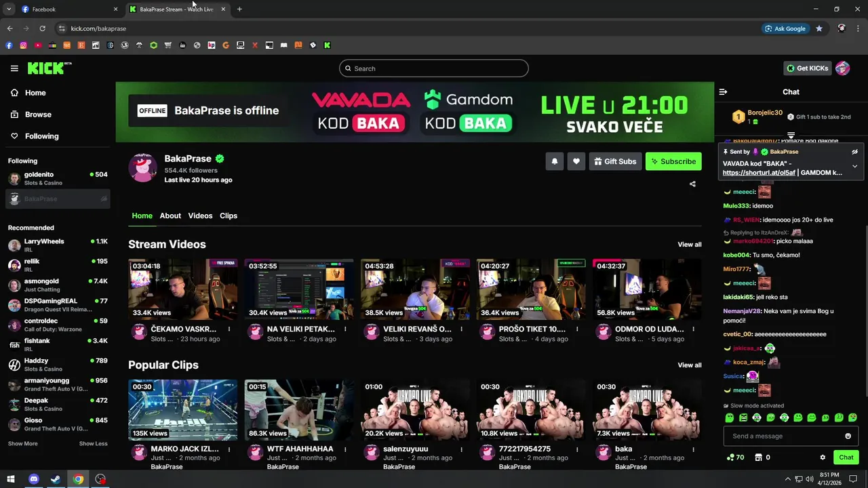This screenshot has height=488, width=868.
Task: Open the 135K views boxing clip thumbnail
Action: coord(183,410)
